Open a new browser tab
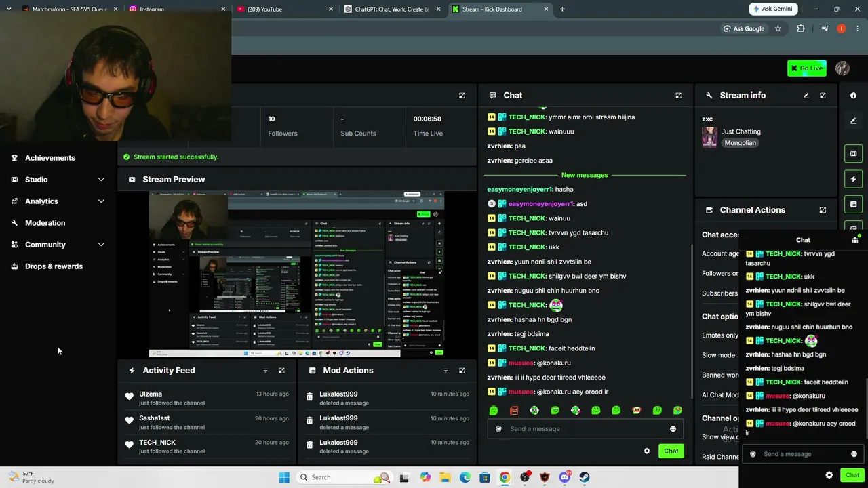Image resolution: width=868 pixels, height=488 pixels. (x=562, y=9)
